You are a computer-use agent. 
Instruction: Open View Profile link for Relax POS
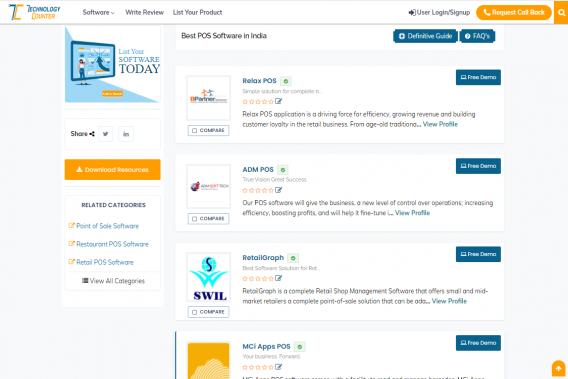pyautogui.click(x=440, y=124)
